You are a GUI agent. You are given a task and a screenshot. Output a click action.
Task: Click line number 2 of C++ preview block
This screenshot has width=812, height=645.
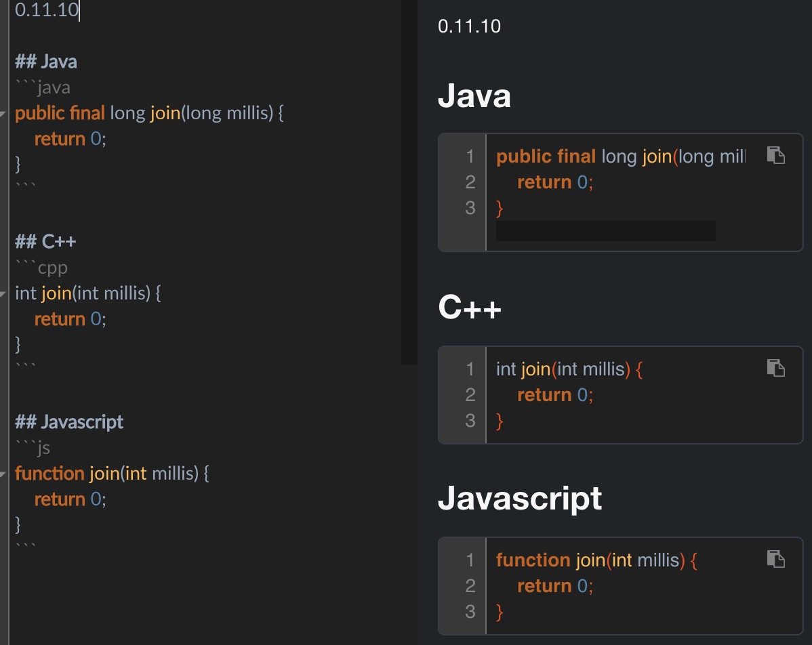click(x=470, y=394)
